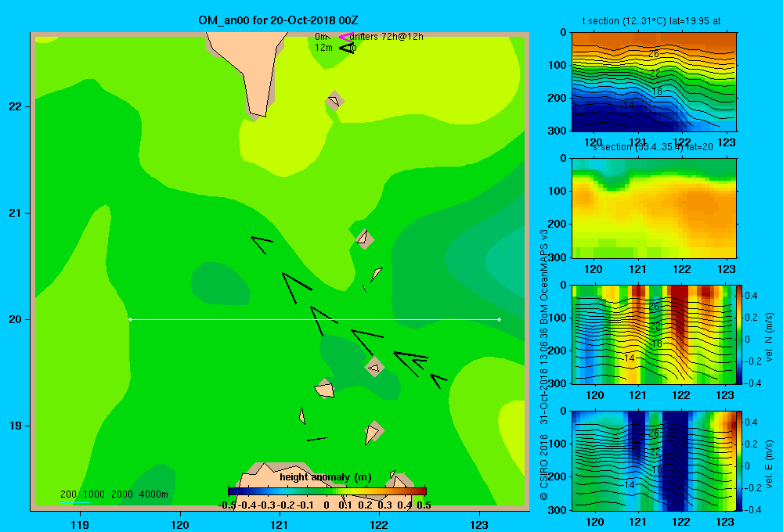
Task: Click the 't section (12..31°C) lat=19.95 at' heading
Action: coord(651,21)
